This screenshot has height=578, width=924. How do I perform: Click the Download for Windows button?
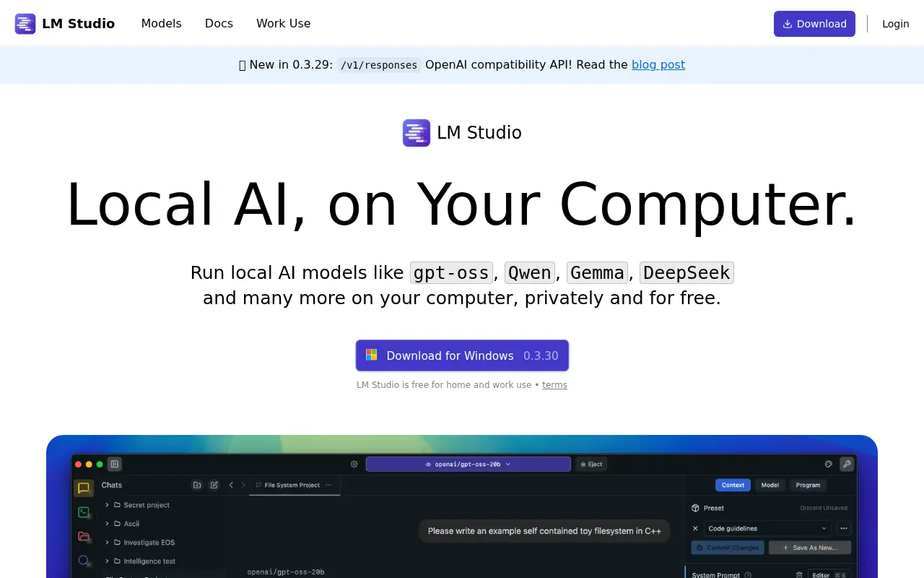pyautogui.click(x=462, y=355)
